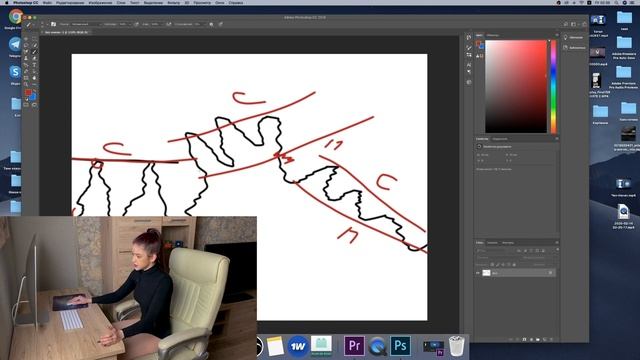Toggle Quick Mask mode in toolbox
This screenshot has width=640, height=360.
coord(26,104)
